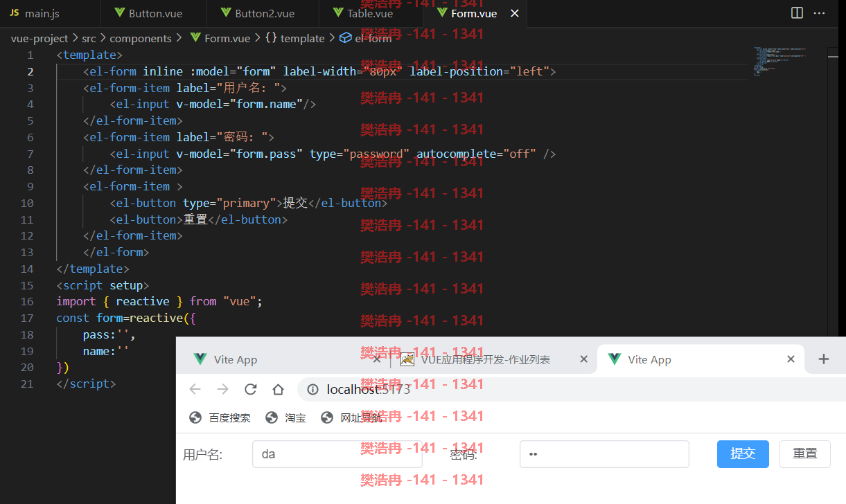Open the editor more actions menu
The width and height of the screenshot is (846, 504).
point(820,12)
